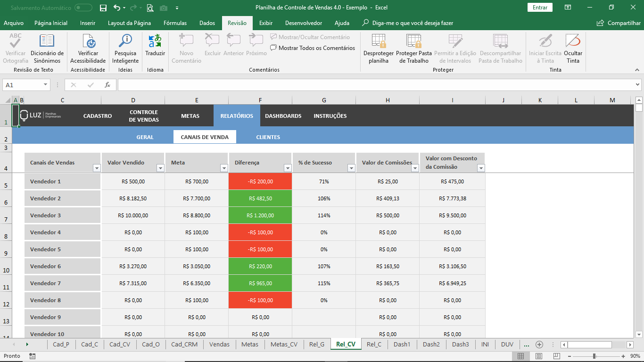Click the Vendedor 3 row label cell
This screenshot has width=644, height=362.
coord(62,215)
